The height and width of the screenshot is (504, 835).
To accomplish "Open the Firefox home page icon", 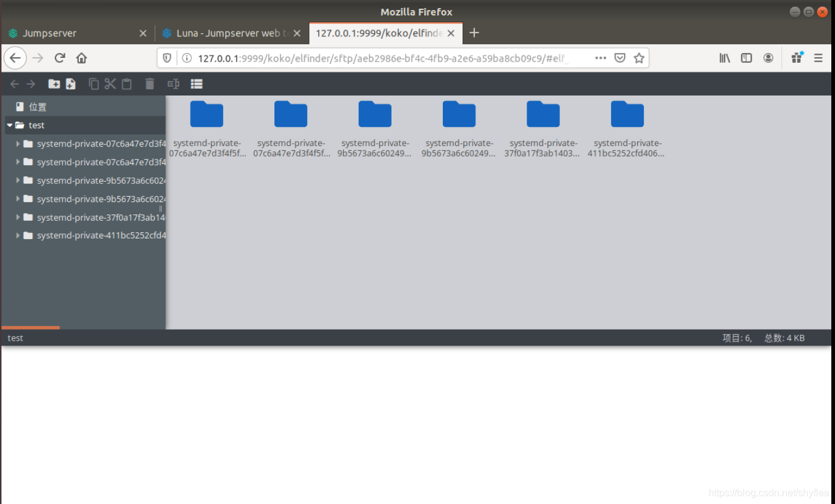I will pos(81,58).
